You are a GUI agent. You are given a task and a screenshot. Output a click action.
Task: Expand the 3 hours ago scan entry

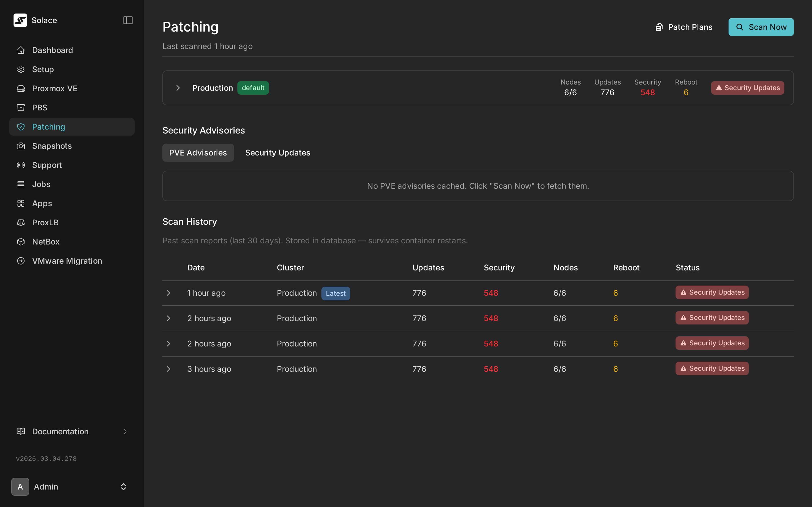[x=168, y=369]
